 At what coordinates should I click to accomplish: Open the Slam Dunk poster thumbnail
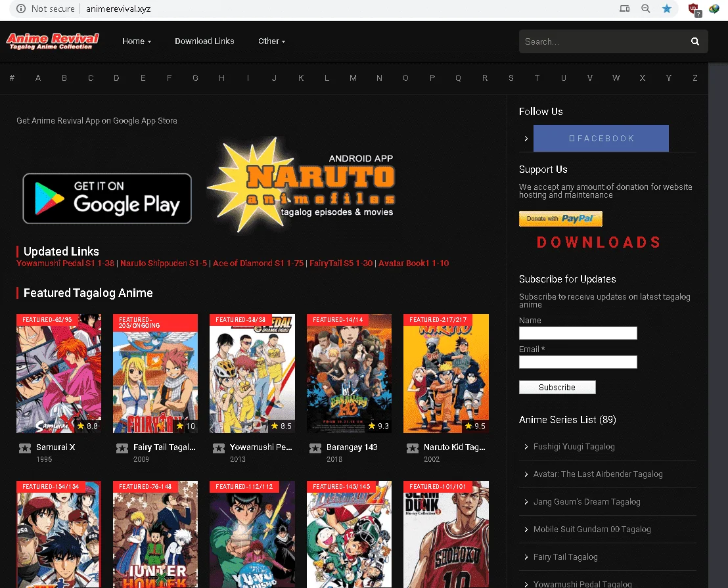(445, 535)
